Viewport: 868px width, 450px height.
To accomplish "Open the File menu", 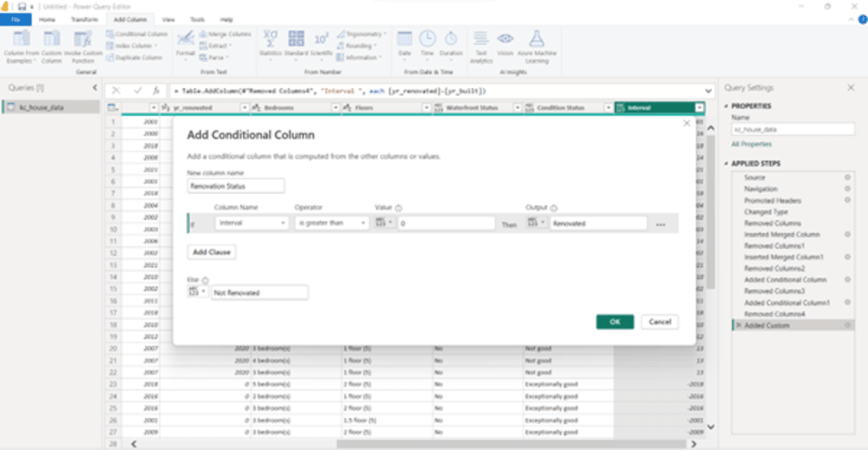I will click(15, 20).
